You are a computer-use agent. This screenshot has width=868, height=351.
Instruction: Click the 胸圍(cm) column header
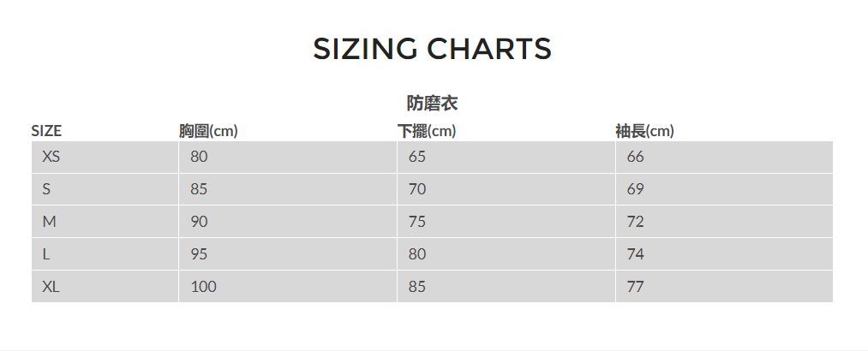(x=208, y=131)
